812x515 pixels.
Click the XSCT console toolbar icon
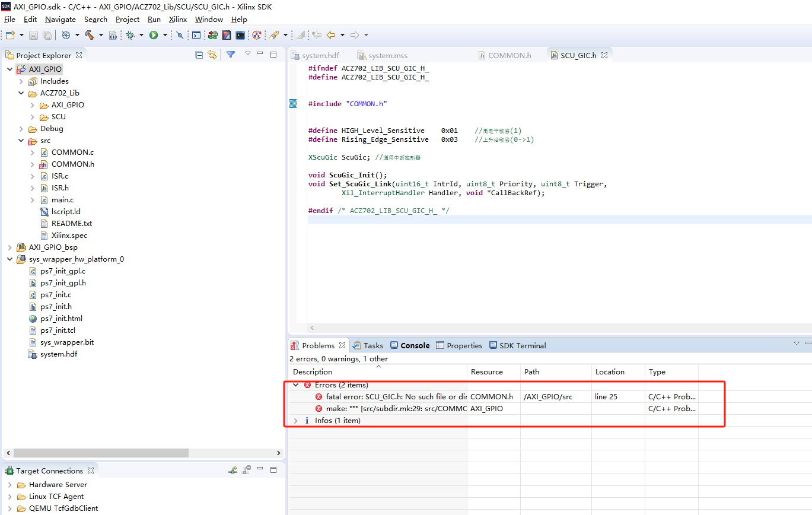(196, 36)
